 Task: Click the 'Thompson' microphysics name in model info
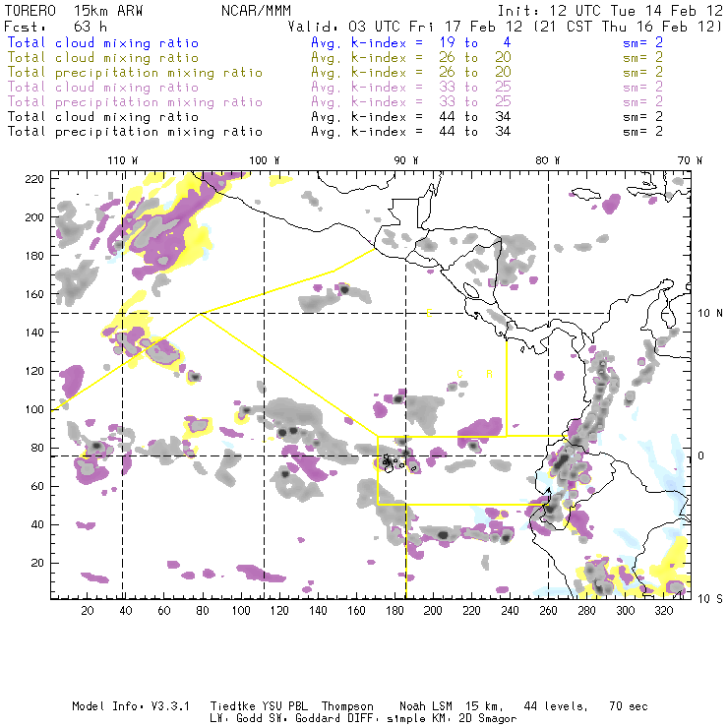click(x=347, y=706)
